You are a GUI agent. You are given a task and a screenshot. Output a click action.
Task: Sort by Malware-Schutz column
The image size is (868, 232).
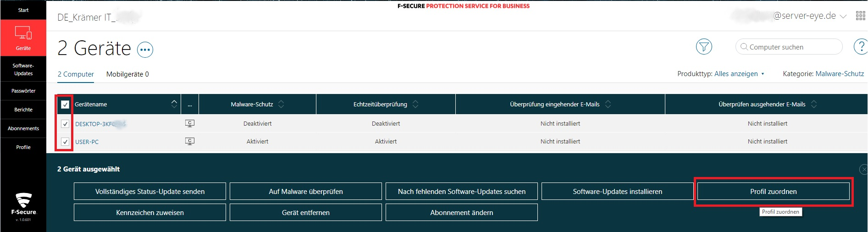pos(281,104)
